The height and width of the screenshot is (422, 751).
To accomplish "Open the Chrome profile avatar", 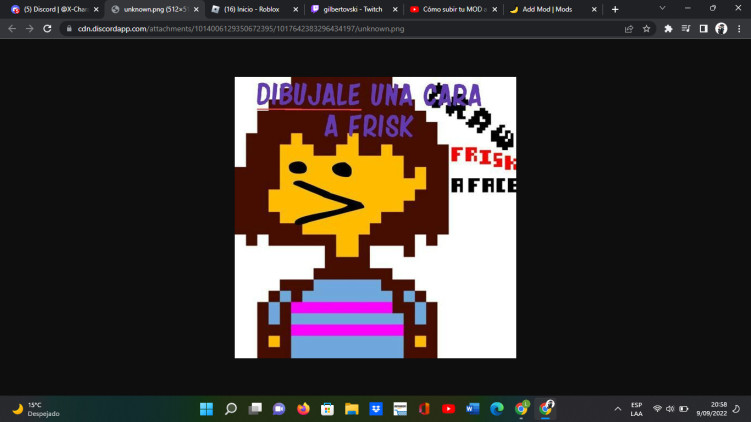I will [x=721, y=29].
